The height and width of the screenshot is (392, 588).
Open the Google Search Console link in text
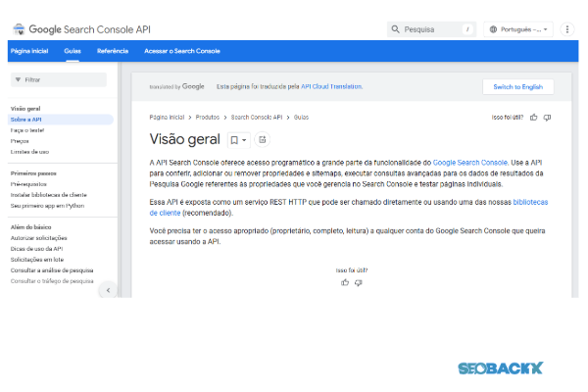(469, 163)
